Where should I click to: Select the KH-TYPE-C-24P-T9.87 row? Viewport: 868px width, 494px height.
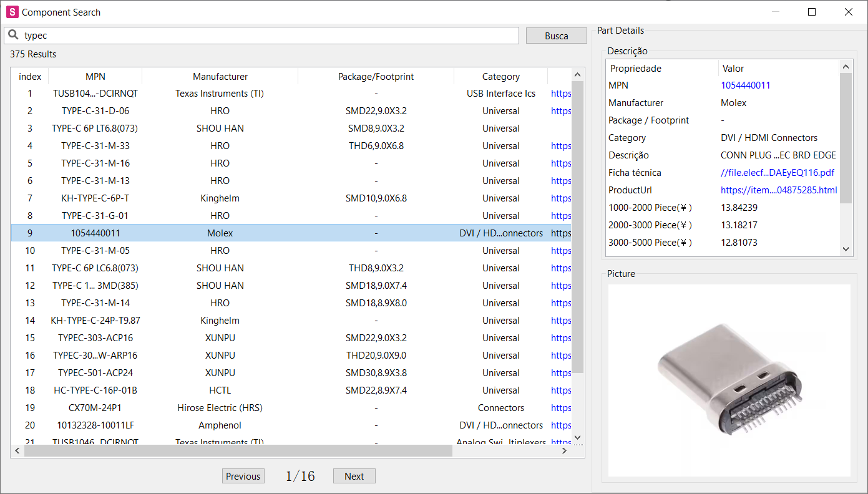point(291,321)
